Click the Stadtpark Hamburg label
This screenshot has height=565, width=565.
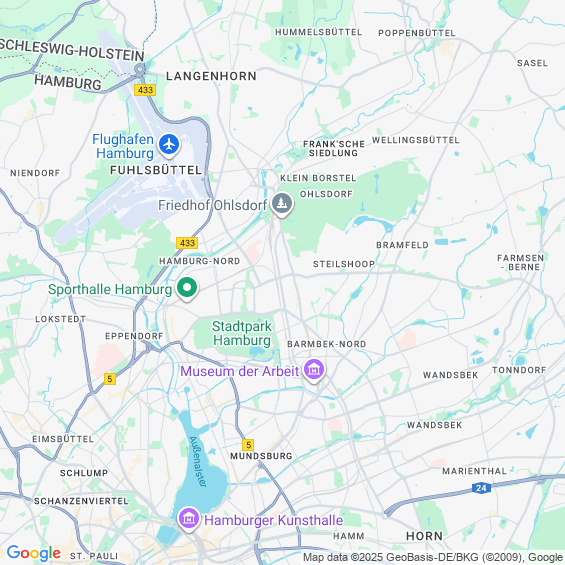(x=242, y=333)
